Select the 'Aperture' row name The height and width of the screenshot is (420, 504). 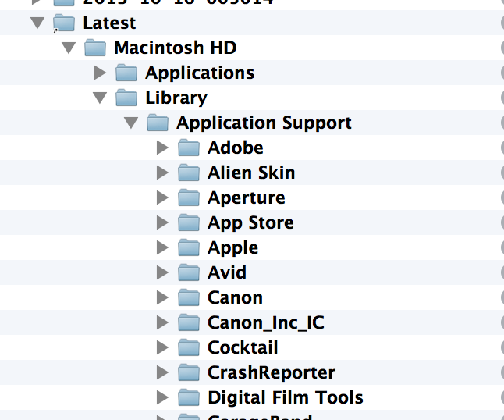point(247,198)
